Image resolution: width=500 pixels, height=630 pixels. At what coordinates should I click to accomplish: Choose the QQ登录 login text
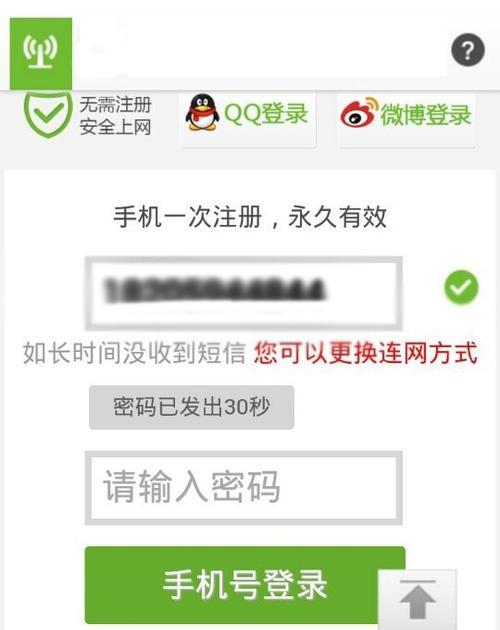(x=266, y=113)
